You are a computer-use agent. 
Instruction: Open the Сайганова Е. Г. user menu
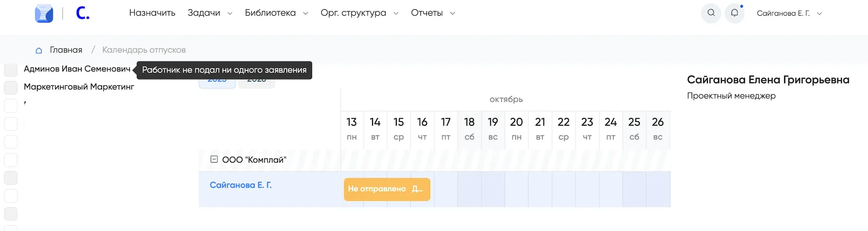click(x=789, y=14)
